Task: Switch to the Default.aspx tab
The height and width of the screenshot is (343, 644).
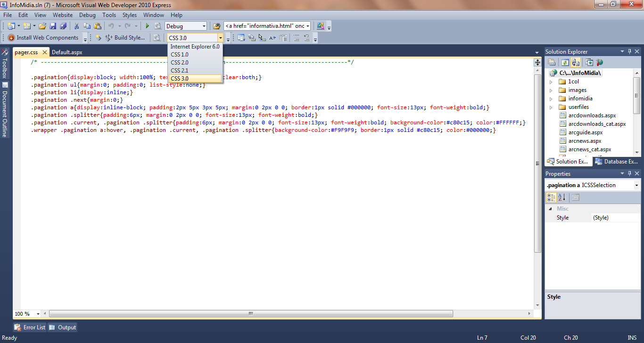Action: pos(67,52)
